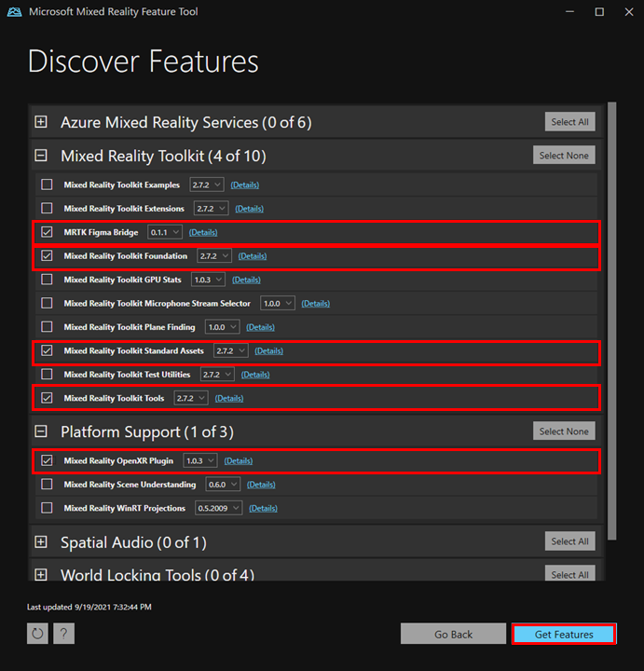Expand World Locking Tools section

tap(41, 575)
